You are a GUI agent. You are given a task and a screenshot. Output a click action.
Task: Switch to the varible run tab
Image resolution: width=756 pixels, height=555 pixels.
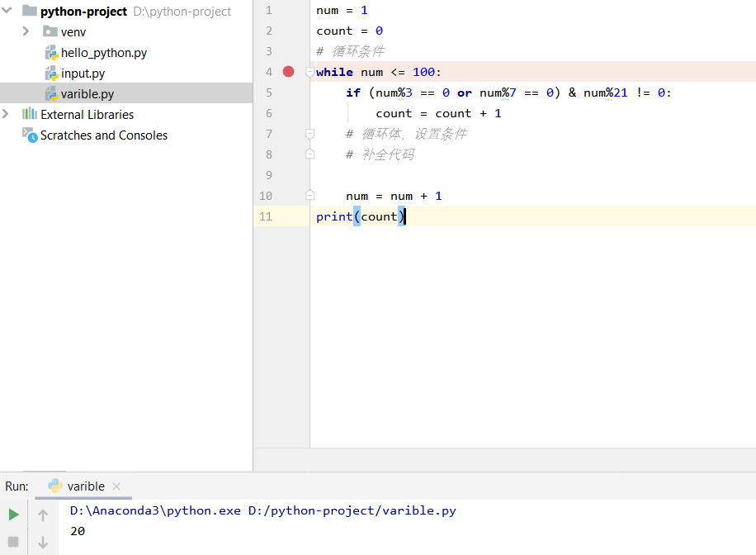(85, 486)
